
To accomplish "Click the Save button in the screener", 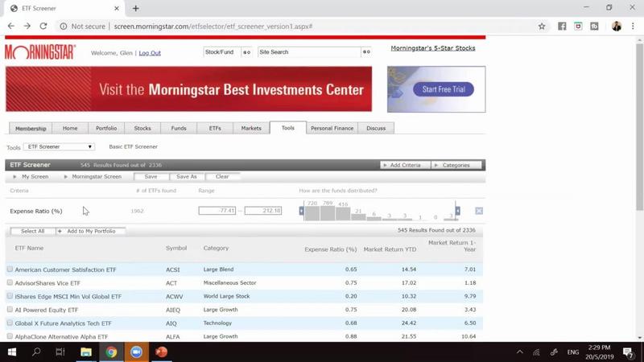I will (151, 176).
